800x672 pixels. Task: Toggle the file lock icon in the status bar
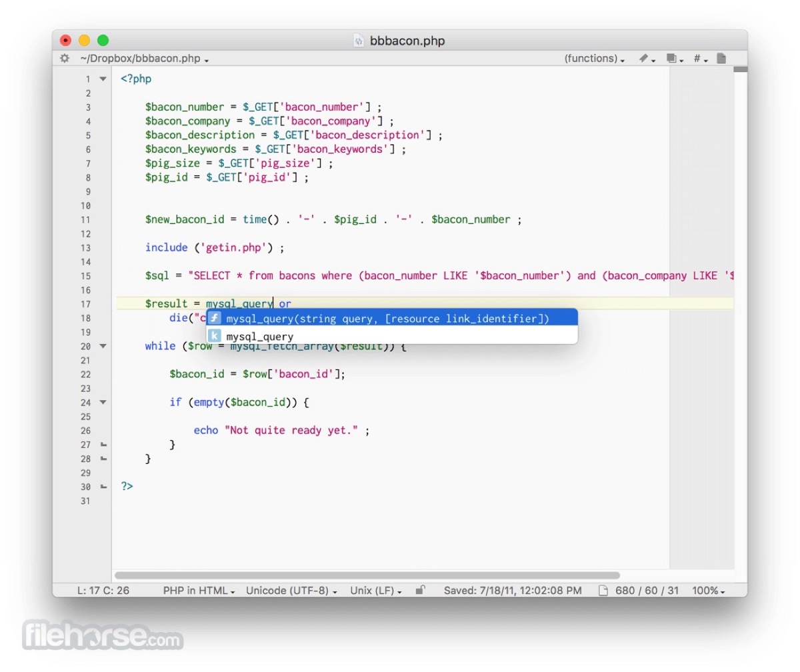[419, 590]
